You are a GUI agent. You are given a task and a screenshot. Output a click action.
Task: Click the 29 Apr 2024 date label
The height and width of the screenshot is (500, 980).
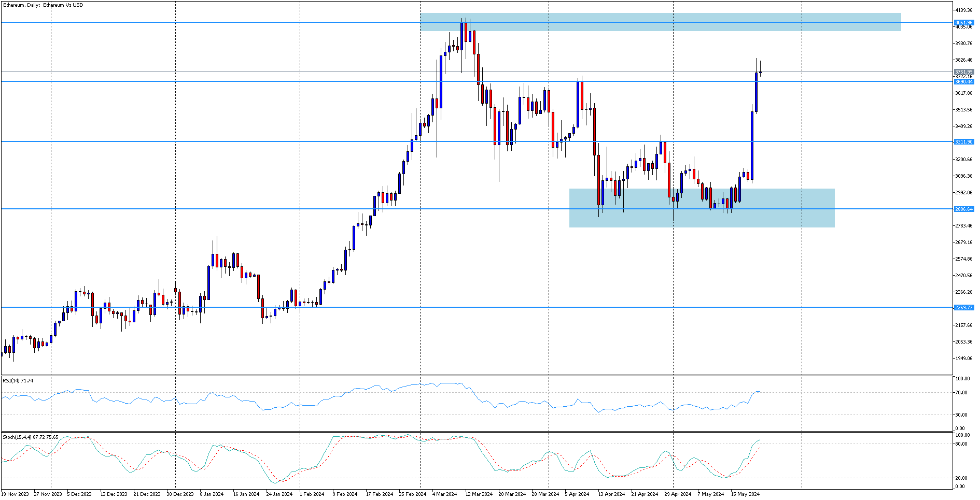tap(678, 494)
